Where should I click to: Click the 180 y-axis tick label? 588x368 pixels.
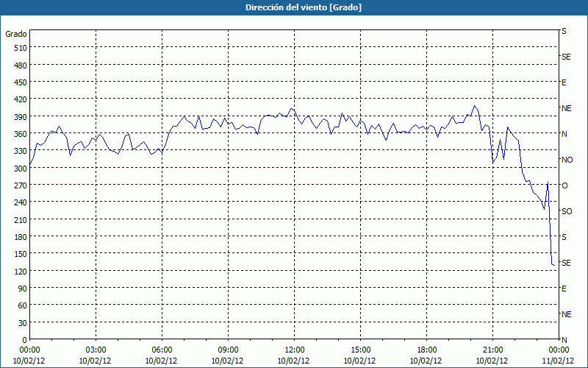tap(21, 237)
